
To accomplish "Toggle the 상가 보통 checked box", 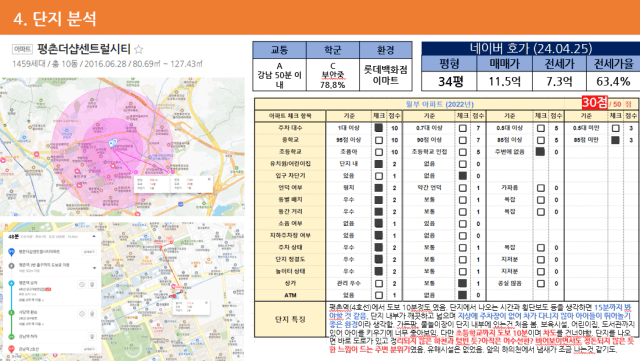I will point(462,283).
